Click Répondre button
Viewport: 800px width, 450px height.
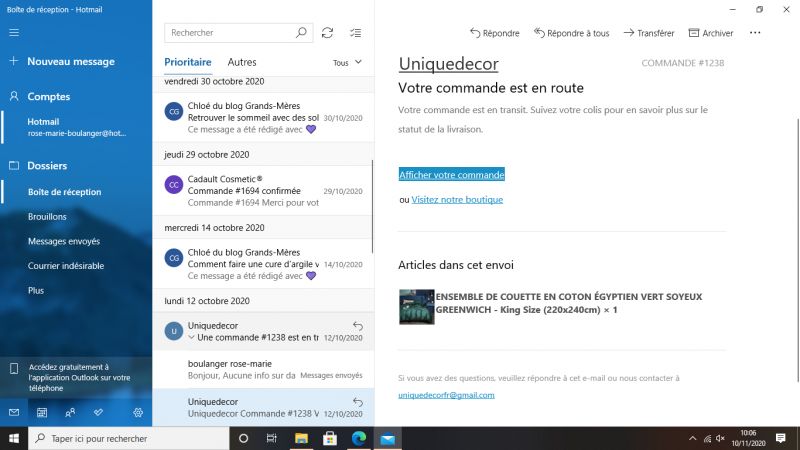point(494,33)
